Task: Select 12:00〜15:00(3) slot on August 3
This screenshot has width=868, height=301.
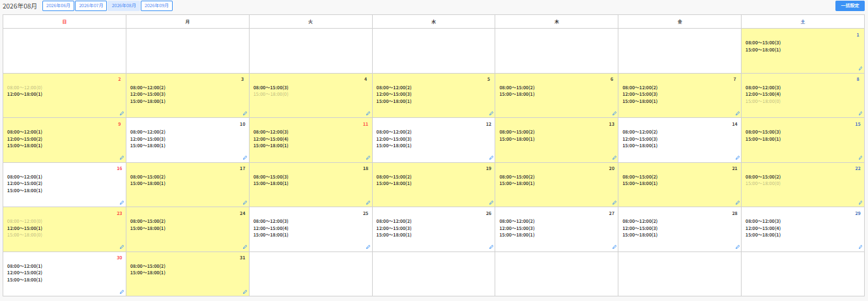Action: click(x=148, y=94)
